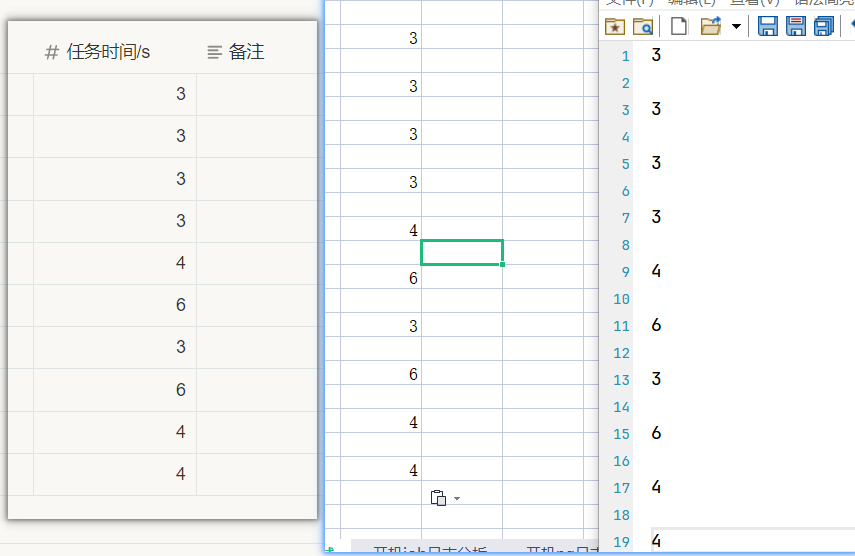Click line number 9 in editor gutter

click(625, 272)
